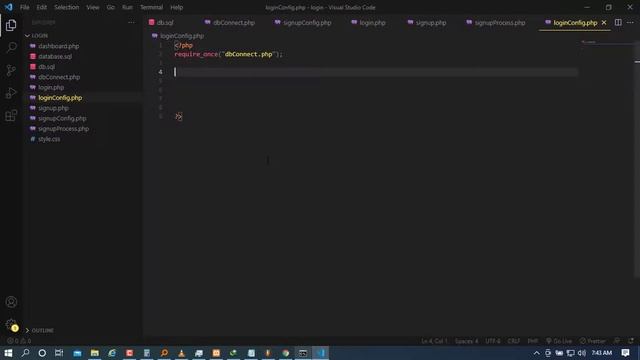Open database.sql in the file tree

click(55, 56)
